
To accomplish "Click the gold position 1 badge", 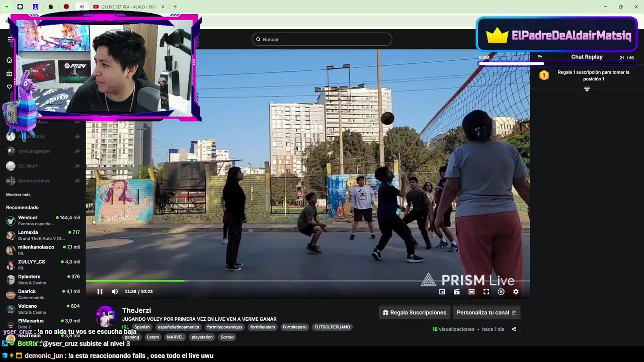I will tap(544, 75).
